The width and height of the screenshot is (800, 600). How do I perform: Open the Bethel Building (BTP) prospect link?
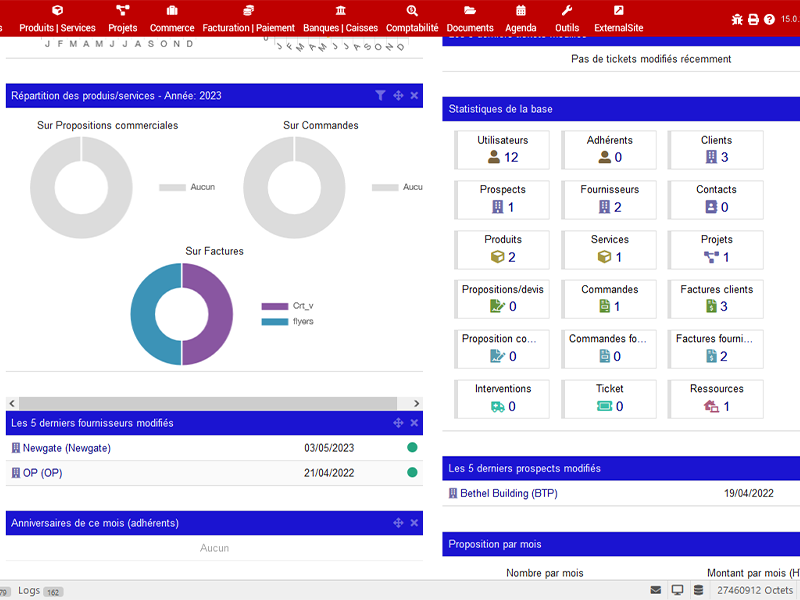pyautogui.click(x=508, y=493)
